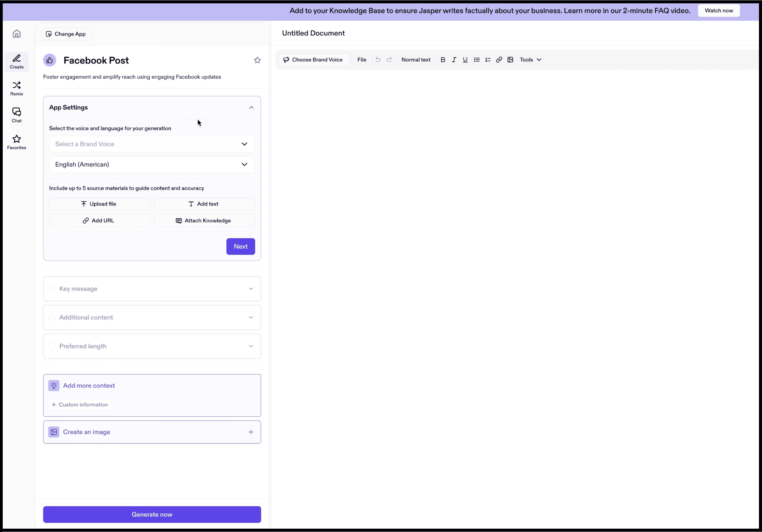Click the Untitled Document title field
Screen dimensions: 762x532
pyautogui.click(x=313, y=33)
